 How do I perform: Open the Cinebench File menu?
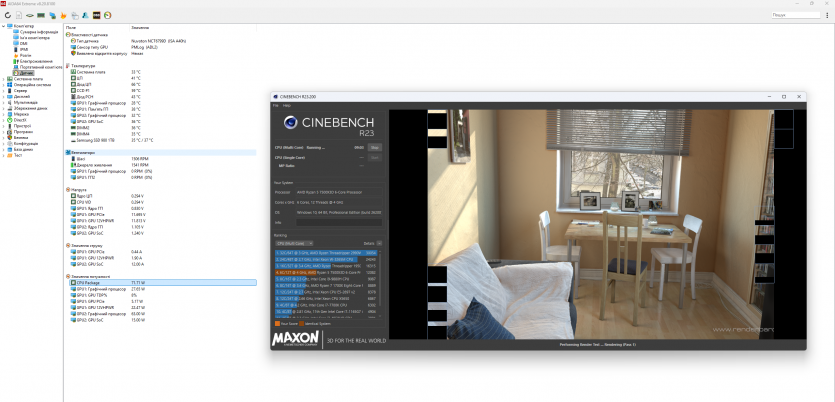[x=276, y=105]
